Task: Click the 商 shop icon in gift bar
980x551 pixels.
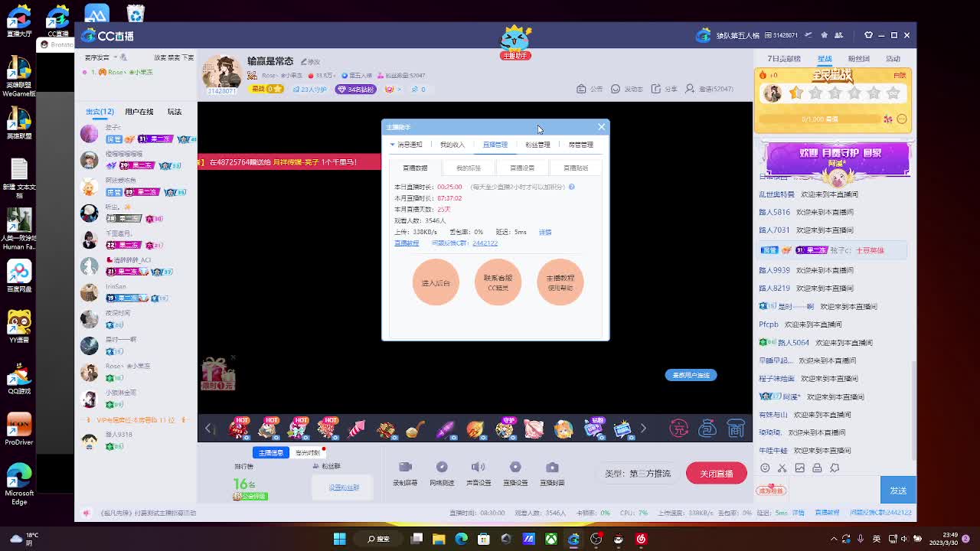Action: (736, 429)
